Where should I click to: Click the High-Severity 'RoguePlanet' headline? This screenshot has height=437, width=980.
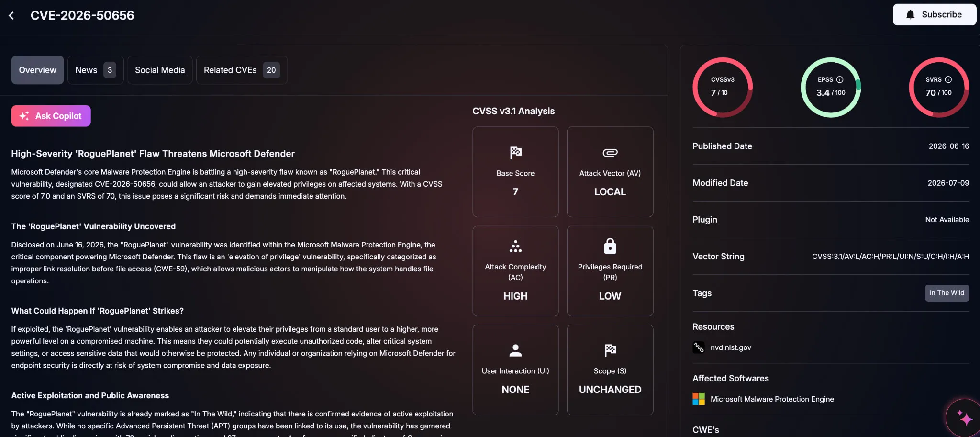click(x=153, y=154)
